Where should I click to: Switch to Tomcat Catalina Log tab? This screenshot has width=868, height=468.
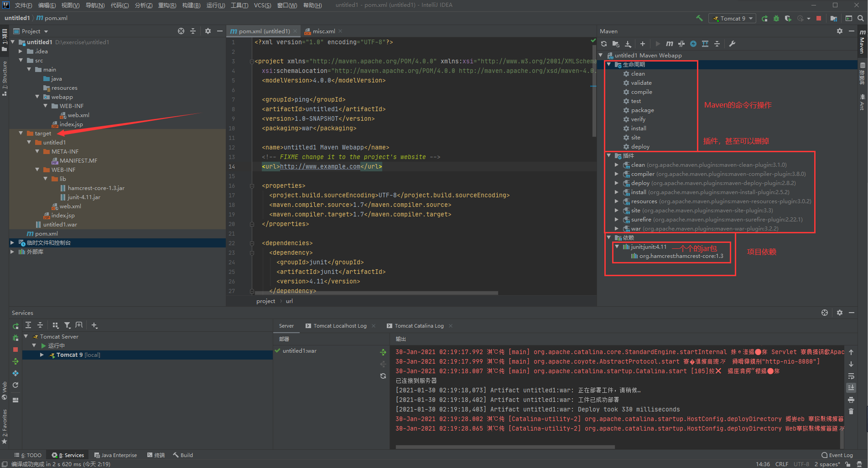click(419, 326)
